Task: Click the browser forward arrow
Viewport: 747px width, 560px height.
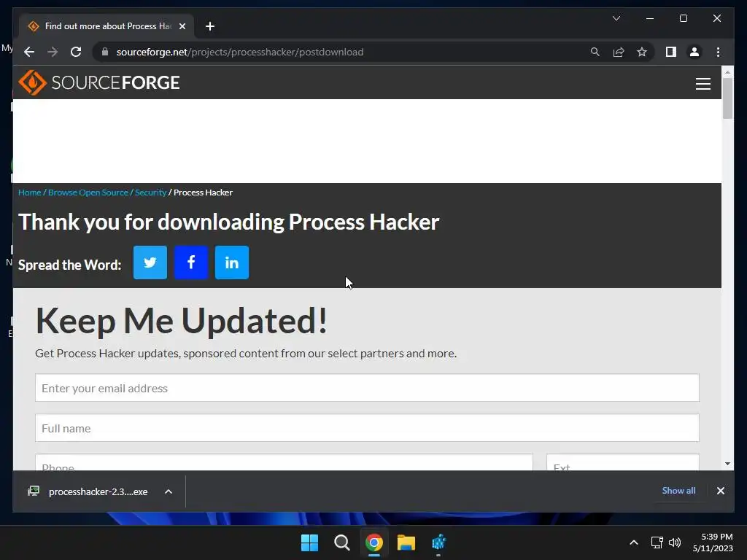Action: [53, 52]
